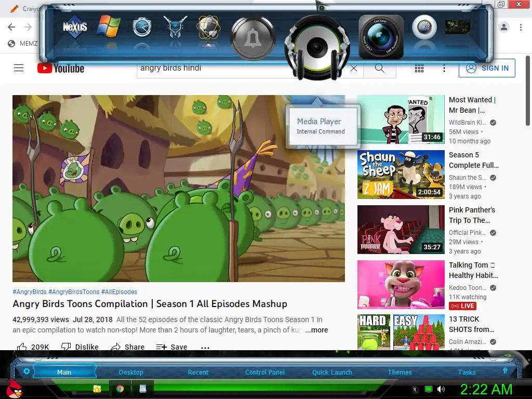The width and height of the screenshot is (532, 399).
Task: Click the Dislike button
Action: click(79, 347)
